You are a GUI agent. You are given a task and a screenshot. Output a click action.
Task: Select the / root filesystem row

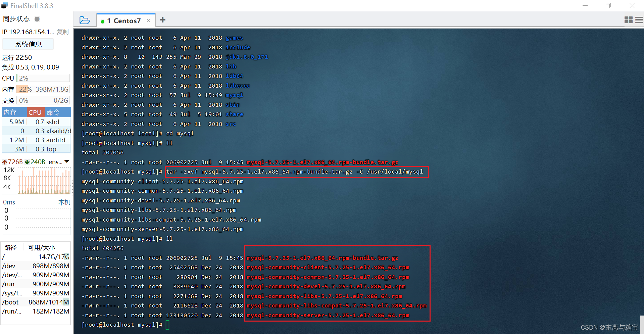(36, 257)
